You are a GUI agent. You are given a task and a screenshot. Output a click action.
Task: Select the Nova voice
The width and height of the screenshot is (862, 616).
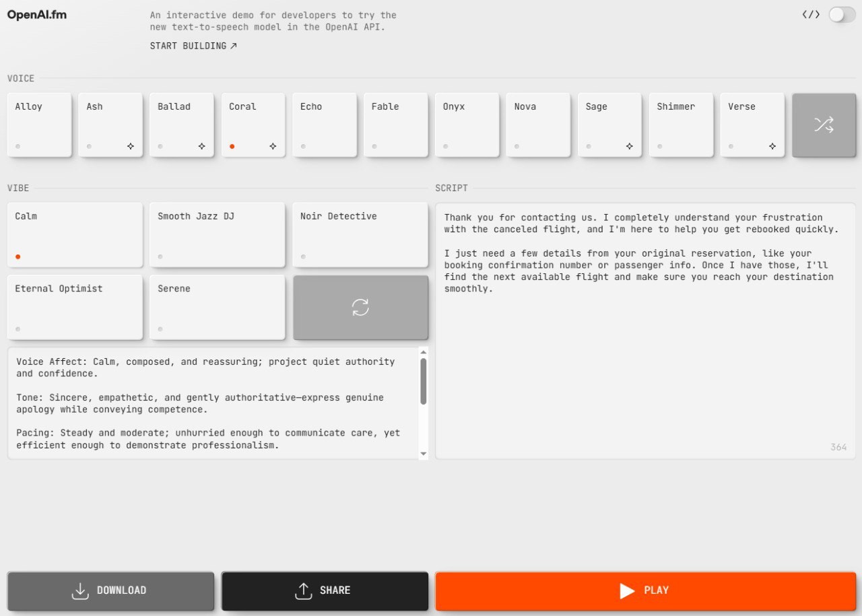tap(539, 125)
